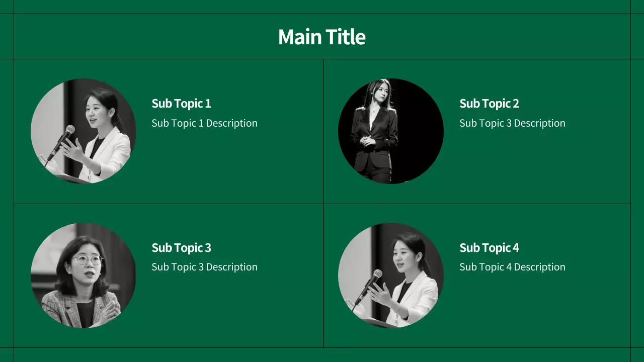
Task: Select the description line under Sub Topic 2
Action: coord(512,123)
